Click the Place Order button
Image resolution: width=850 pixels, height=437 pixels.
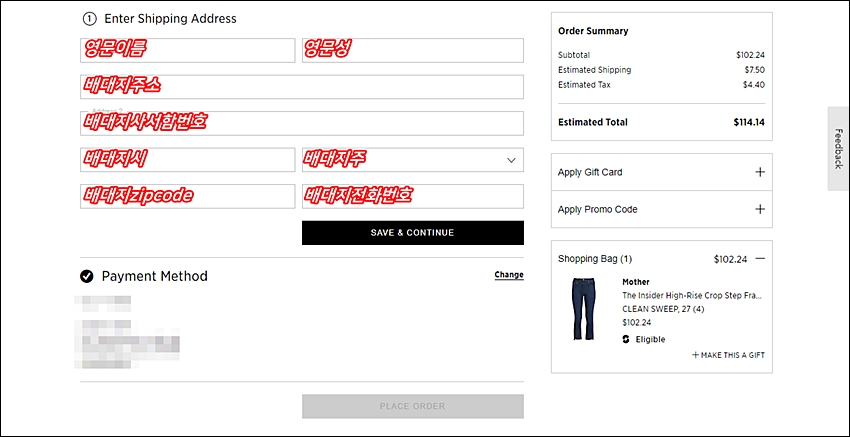coord(413,406)
